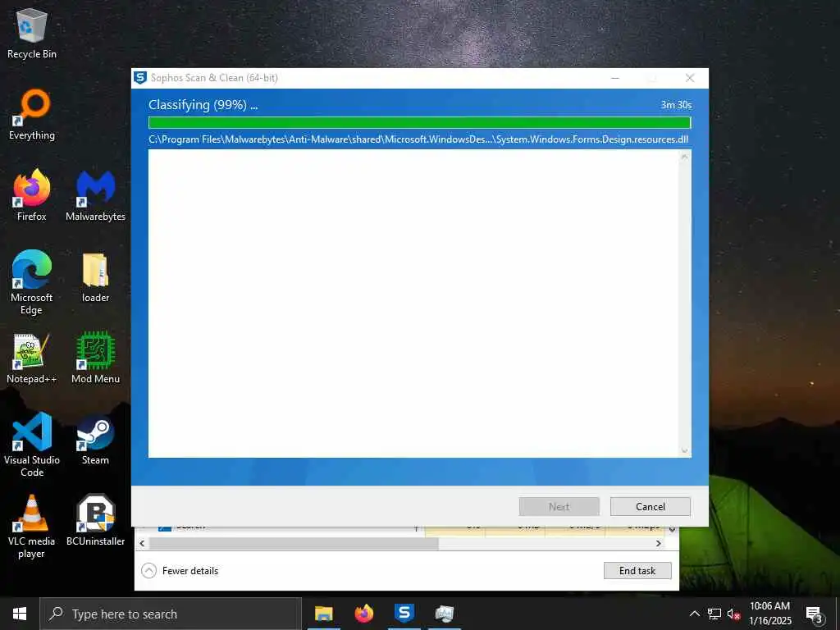Click the Sophos shield logo in title bar

coord(139,78)
